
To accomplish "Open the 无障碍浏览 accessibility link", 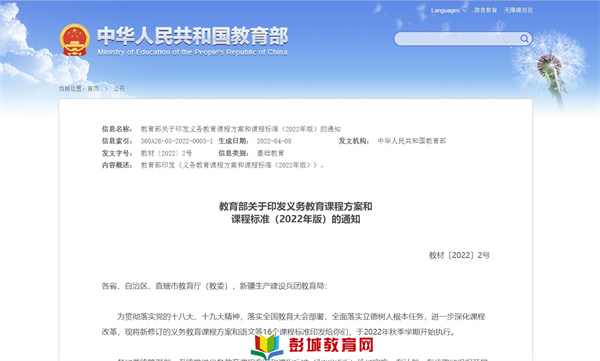I will pos(518,10).
